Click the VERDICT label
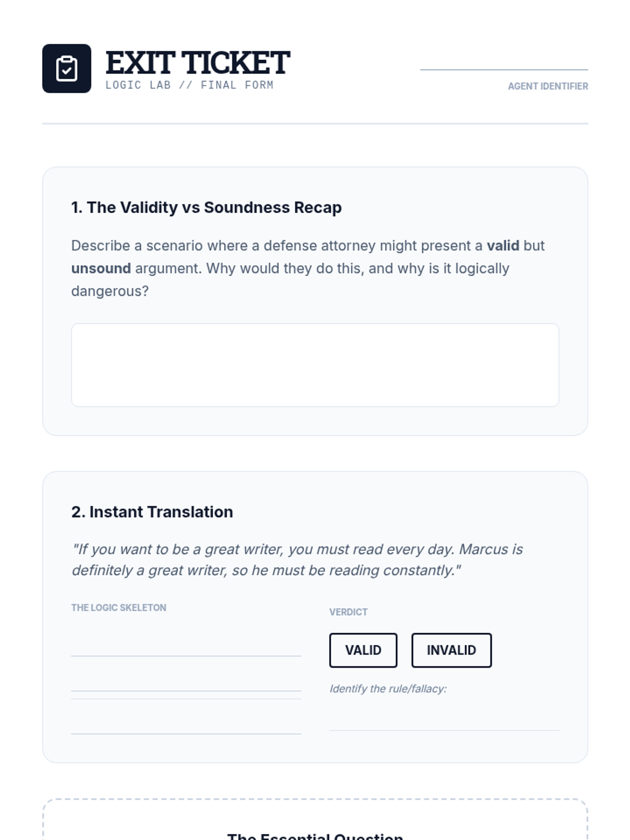630x840 pixels. (348, 612)
